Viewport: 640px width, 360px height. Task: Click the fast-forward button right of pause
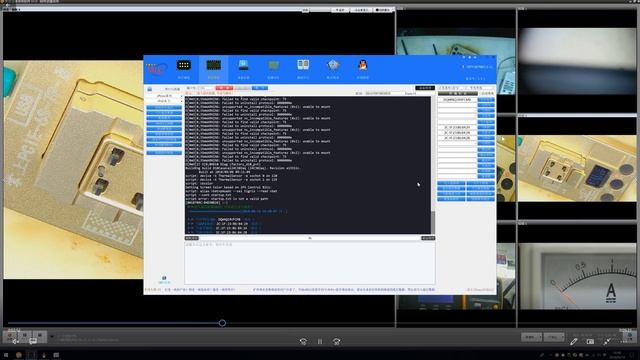coord(336,341)
